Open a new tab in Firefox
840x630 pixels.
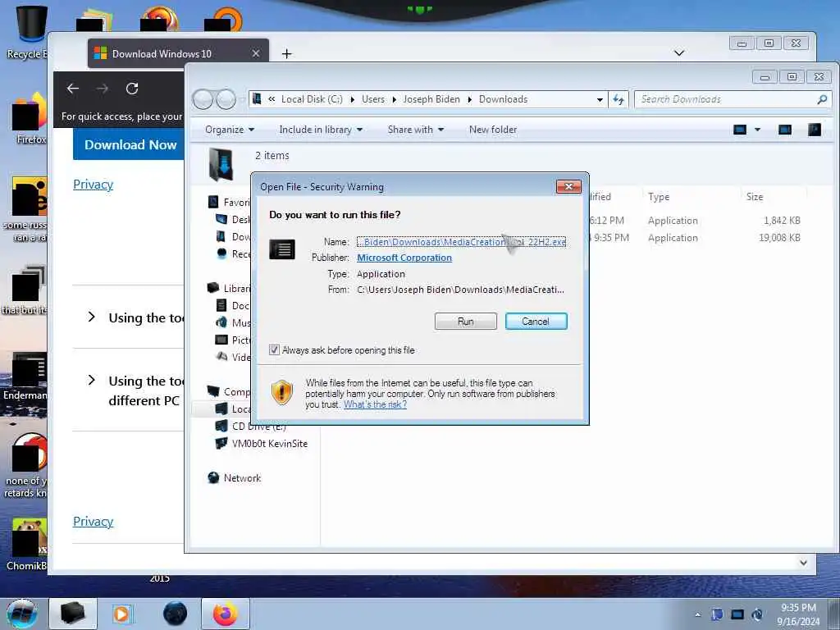[x=286, y=53]
